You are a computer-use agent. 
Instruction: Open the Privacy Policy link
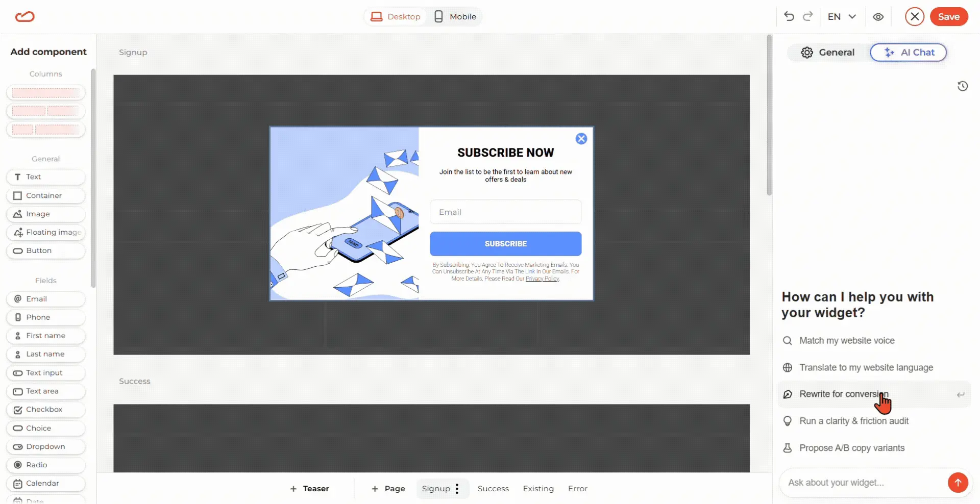pyautogui.click(x=542, y=279)
